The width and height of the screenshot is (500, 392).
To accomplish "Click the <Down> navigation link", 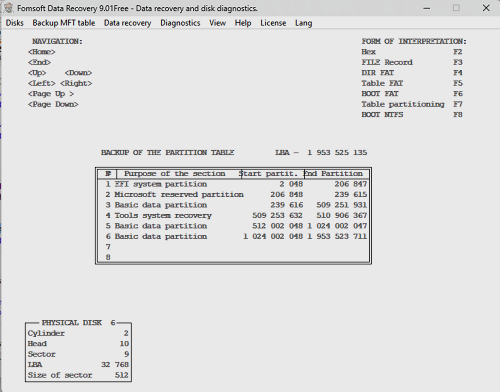I will [78, 73].
